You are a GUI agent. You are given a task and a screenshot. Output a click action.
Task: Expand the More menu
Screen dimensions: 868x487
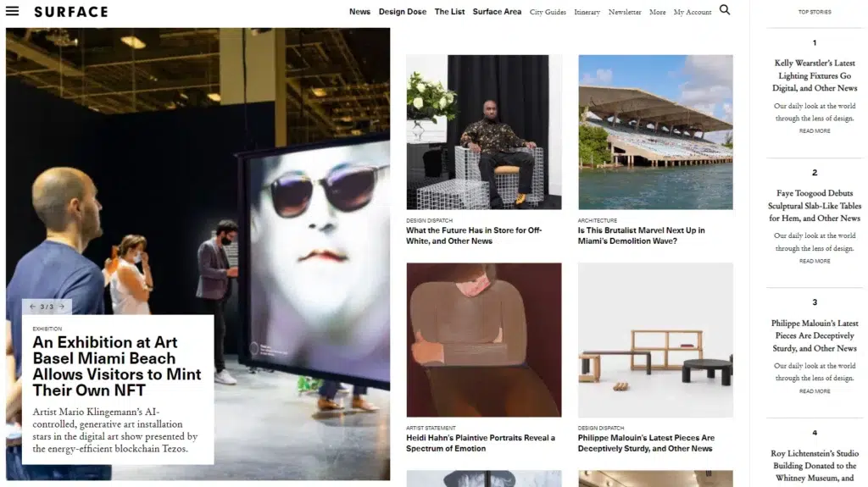pyautogui.click(x=657, y=13)
